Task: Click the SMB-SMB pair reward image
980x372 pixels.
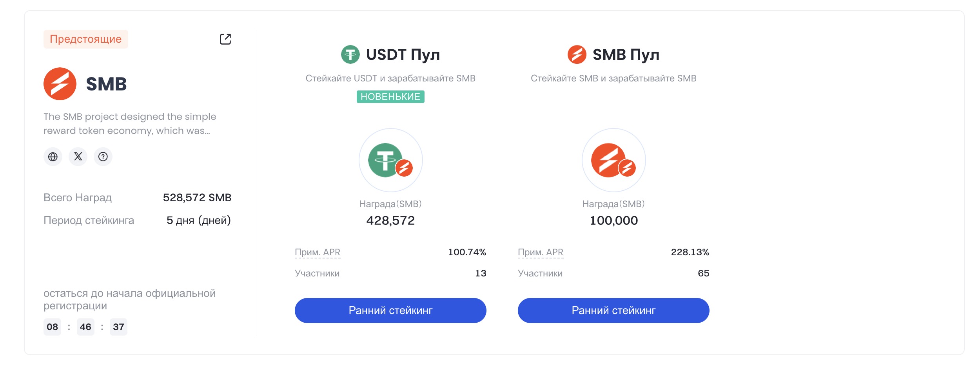Action: 614,160
